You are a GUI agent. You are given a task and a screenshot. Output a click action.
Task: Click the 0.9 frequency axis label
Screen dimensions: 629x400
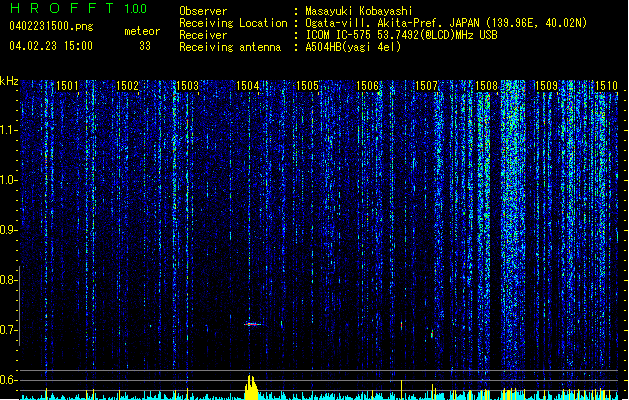coord(8,230)
